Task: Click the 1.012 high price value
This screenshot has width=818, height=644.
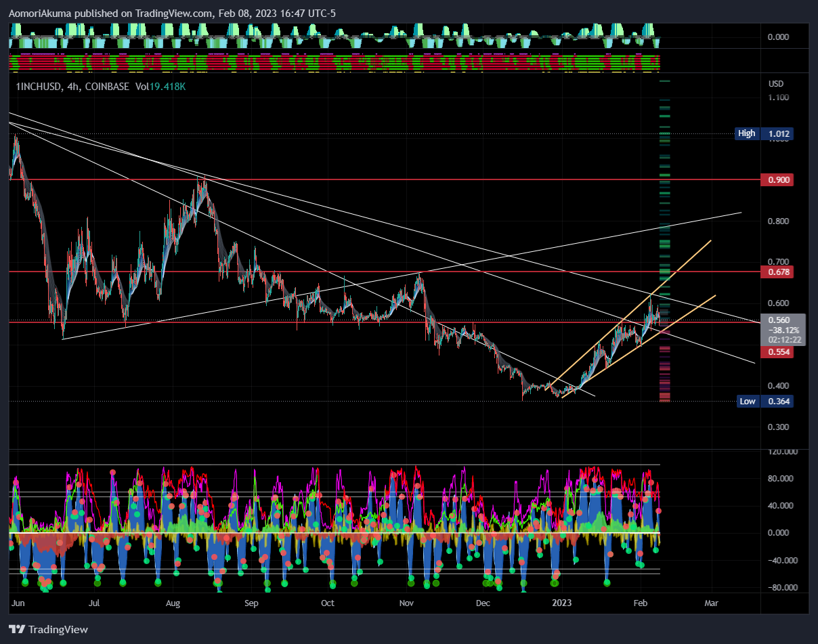Action: point(779,133)
